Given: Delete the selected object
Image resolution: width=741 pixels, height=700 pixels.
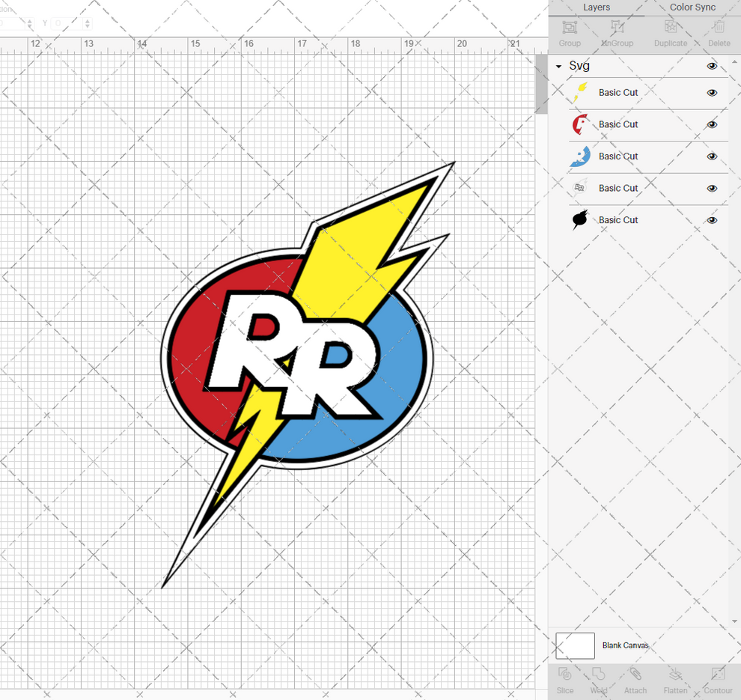Looking at the screenshot, I should [x=719, y=32].
